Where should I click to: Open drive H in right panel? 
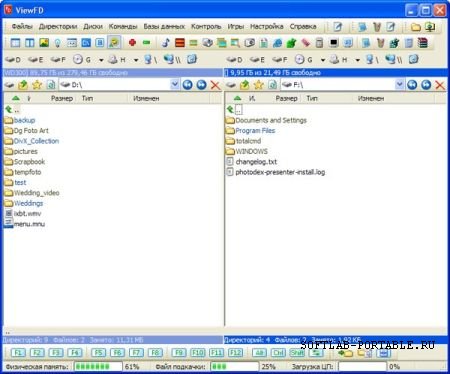click(339, 60)
